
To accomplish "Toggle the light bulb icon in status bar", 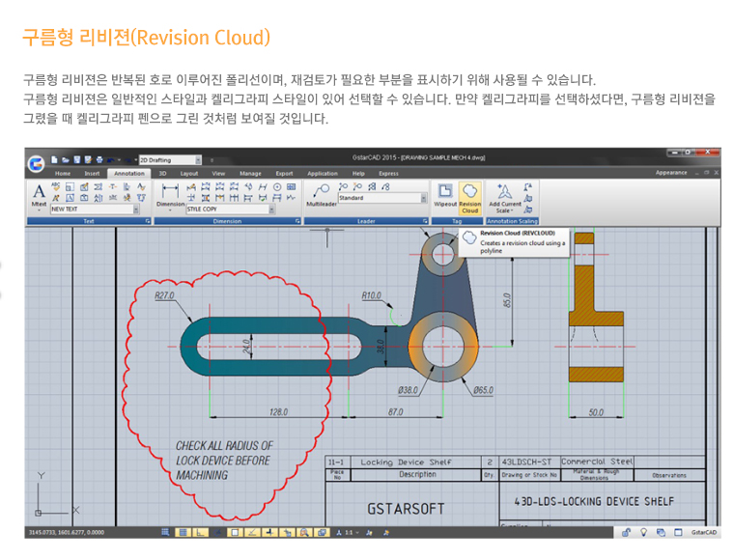I will click(643, 532).
